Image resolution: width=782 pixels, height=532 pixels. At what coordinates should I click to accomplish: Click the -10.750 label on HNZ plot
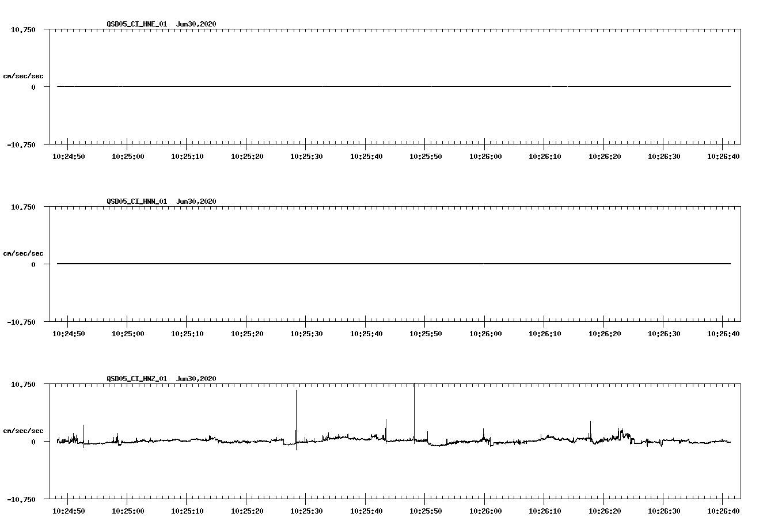tap(21, 499)
